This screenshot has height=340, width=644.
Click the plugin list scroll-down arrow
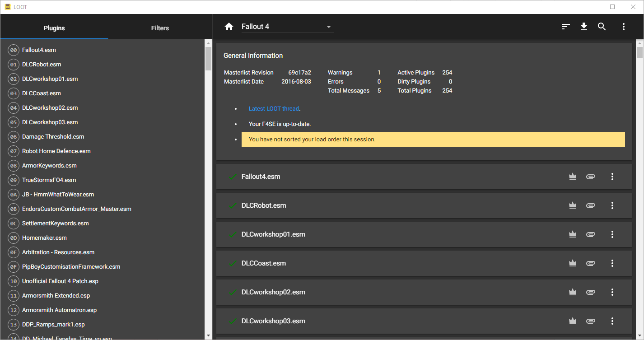[208, 335]
